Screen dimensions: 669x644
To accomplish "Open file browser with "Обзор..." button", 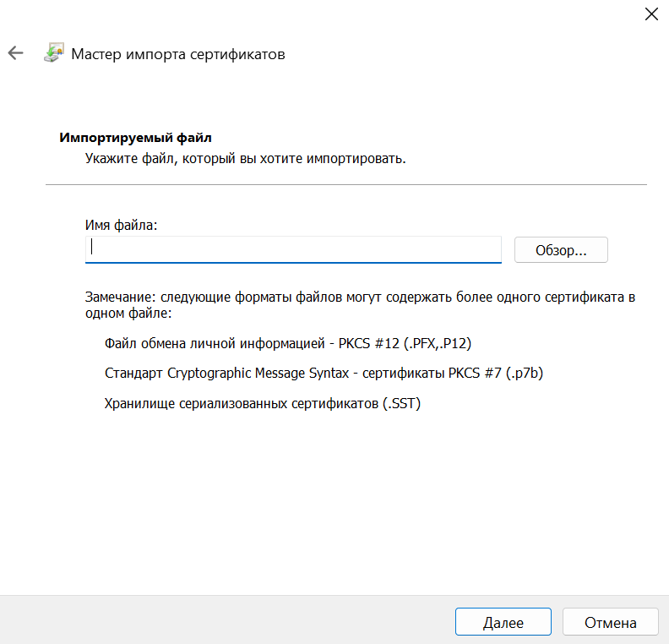I will click(561, 250).
